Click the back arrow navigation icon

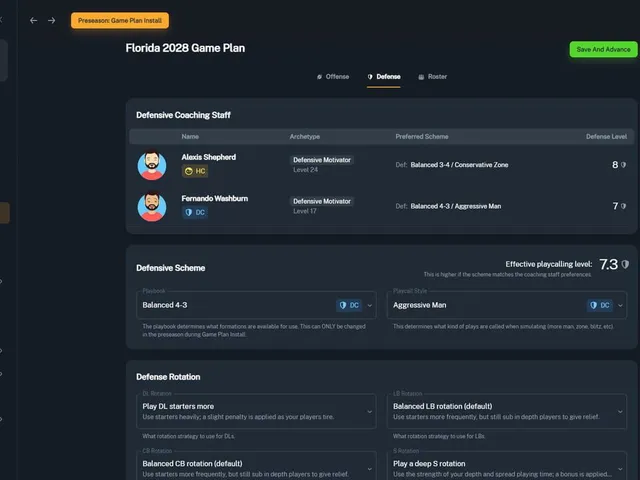pyautogui.click(x=33, y=20)
